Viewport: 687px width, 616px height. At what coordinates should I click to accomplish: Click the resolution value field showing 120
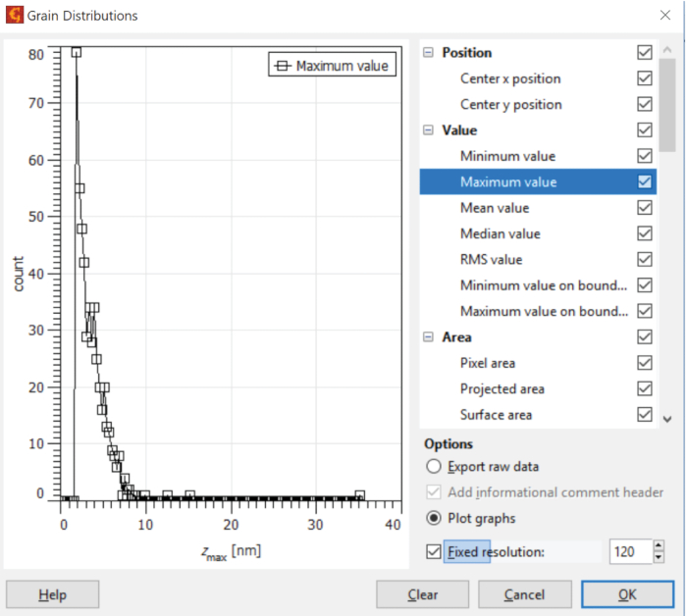tap(630, 551)
